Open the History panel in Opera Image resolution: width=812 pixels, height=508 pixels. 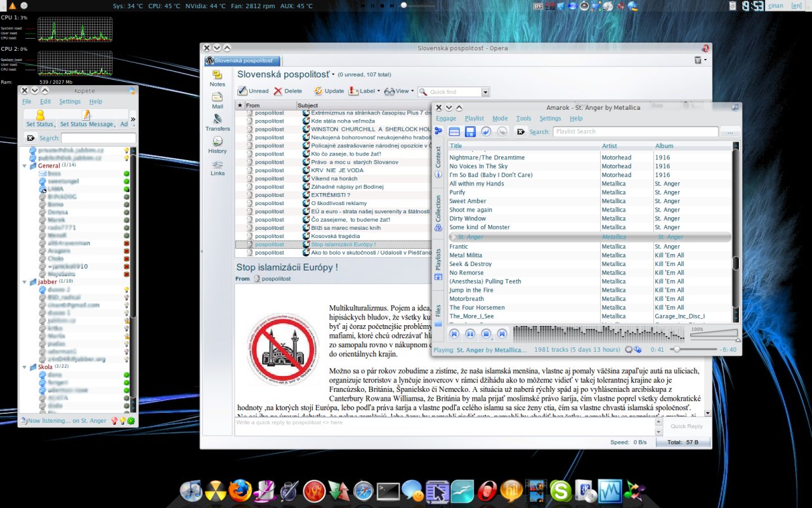click(217, 145)
